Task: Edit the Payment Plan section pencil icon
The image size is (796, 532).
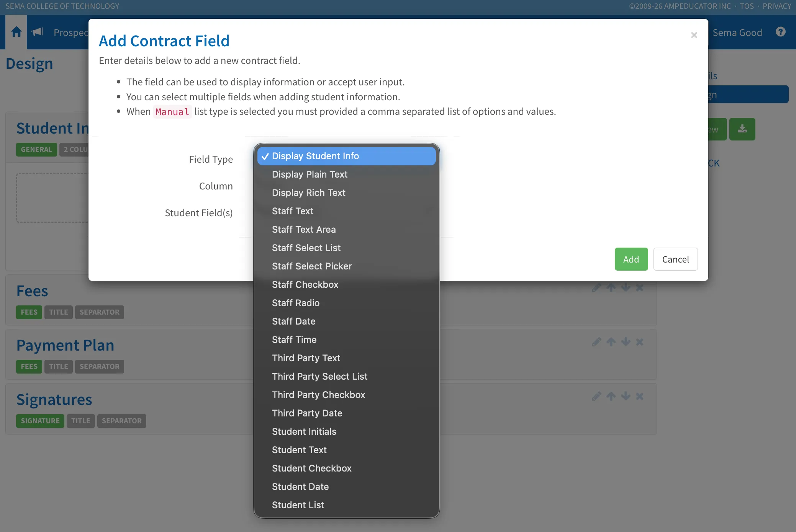Action: (x=596, y=342)
